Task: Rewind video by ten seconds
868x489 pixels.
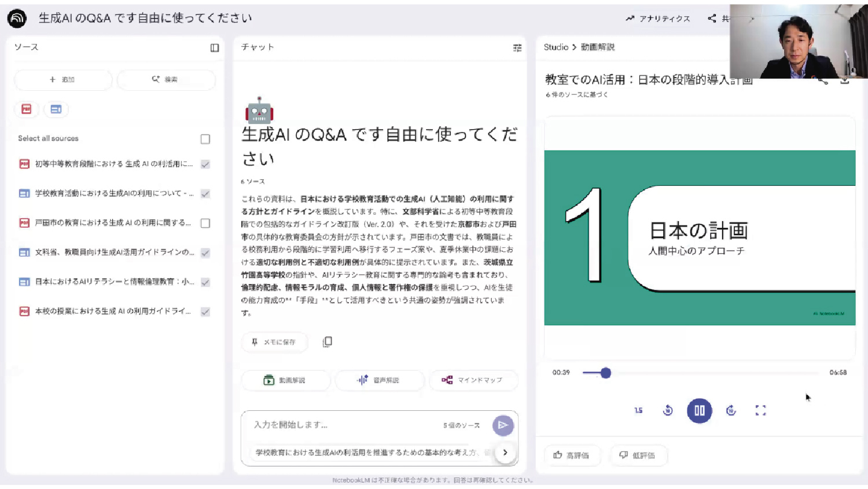Action: point(668,411)
